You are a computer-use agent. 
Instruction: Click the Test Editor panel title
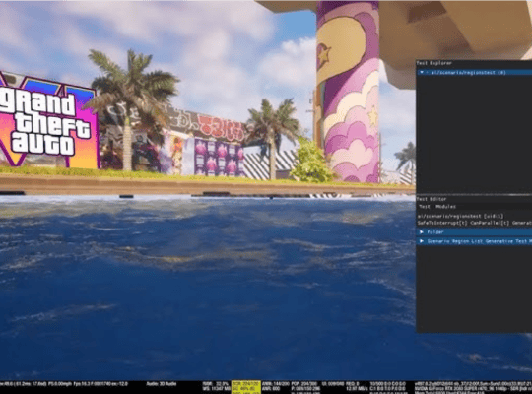click(432, 199)
